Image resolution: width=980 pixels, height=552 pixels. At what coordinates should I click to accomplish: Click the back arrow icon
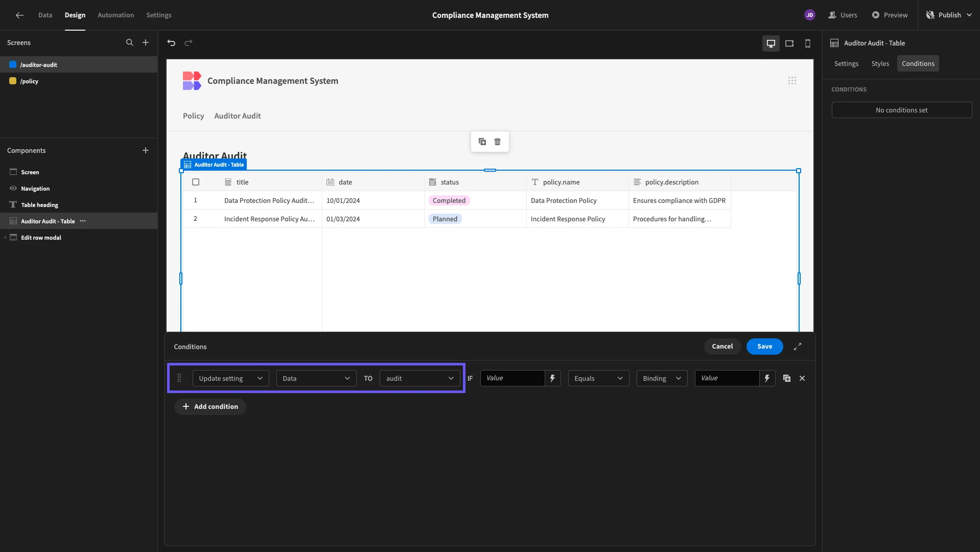coord(19,15)
